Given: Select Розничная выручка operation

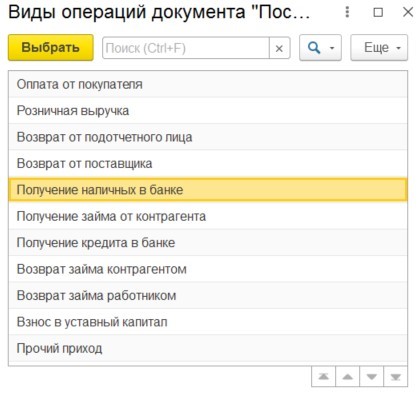Looking at the screenshot, I should pos(208,111).
